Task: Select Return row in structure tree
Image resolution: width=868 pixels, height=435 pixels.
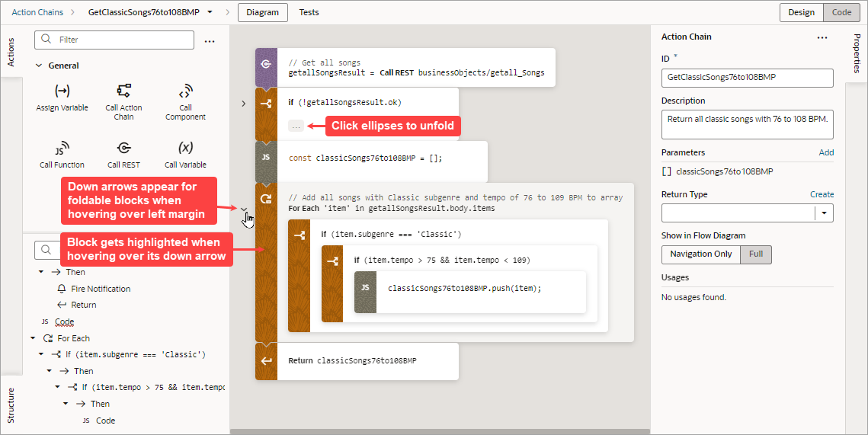Action: coord(84,305)
